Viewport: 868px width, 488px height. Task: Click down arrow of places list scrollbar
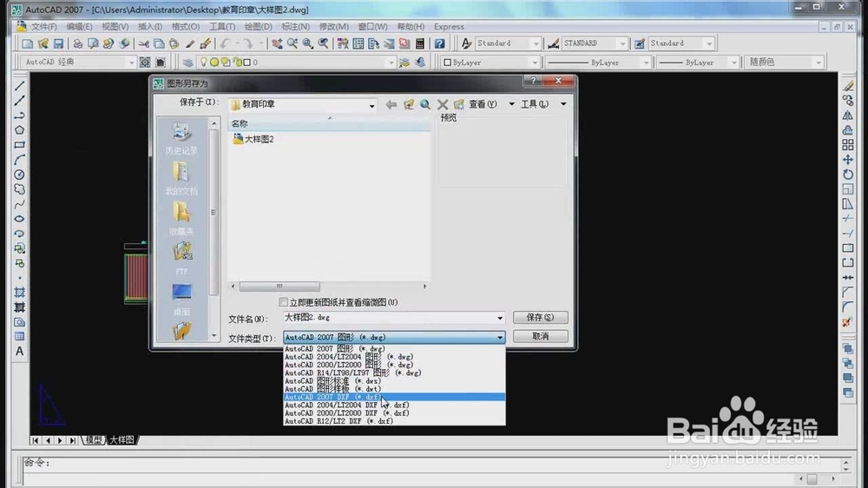point(214,336)
